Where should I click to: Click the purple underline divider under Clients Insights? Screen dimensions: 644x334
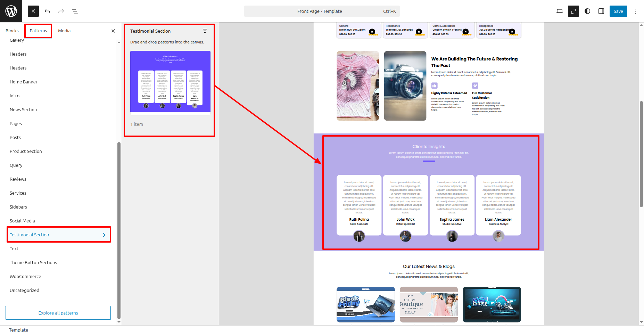(429, 161)
